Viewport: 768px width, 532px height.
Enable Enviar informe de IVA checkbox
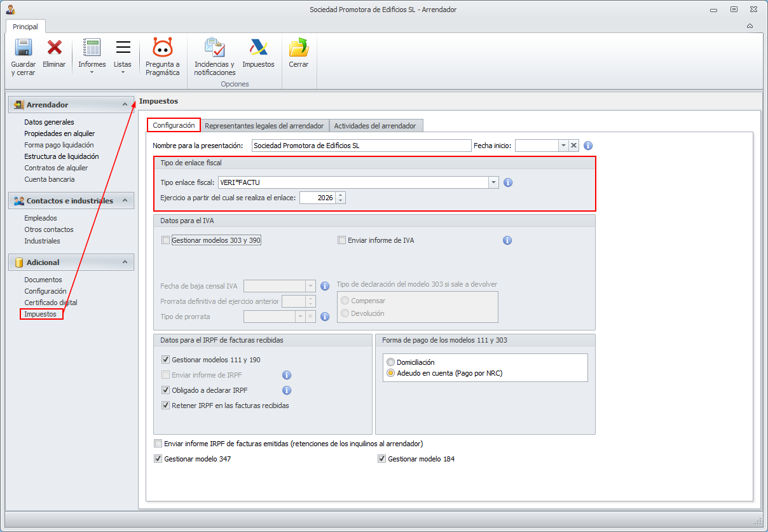click(342, 240)
